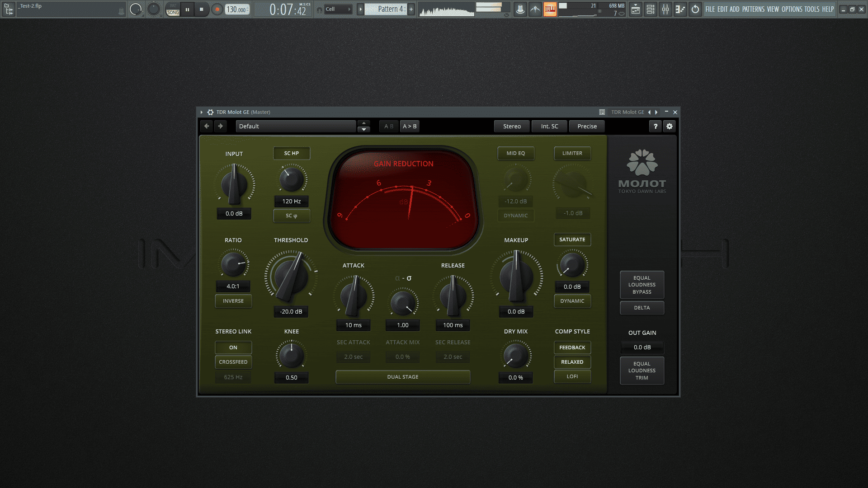Viewport: 868px width, 488px height.
Task: Click the headphone snap icon beside Cell
Action: (320, 9)
